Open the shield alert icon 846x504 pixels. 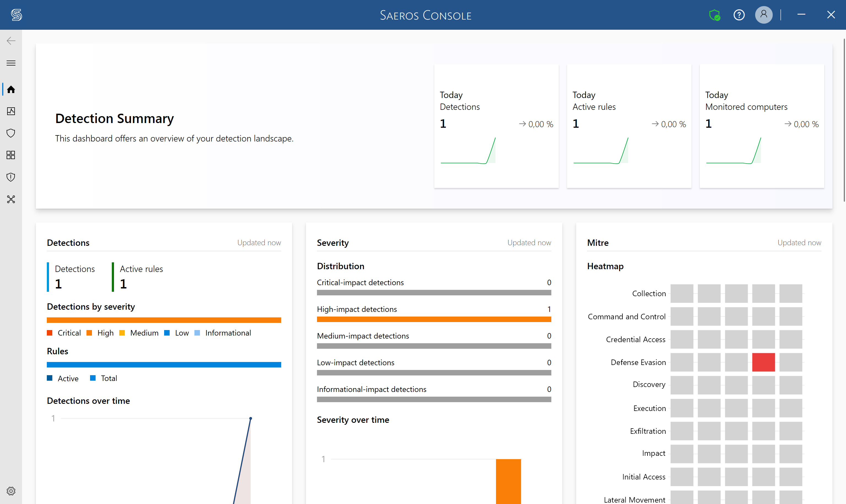(11, 177)
